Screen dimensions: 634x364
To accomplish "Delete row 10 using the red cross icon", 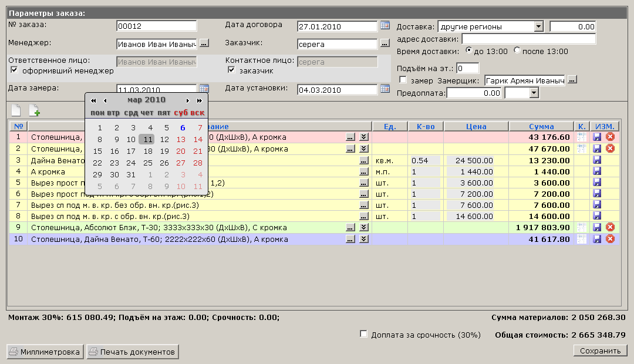I will click(610, 238).
